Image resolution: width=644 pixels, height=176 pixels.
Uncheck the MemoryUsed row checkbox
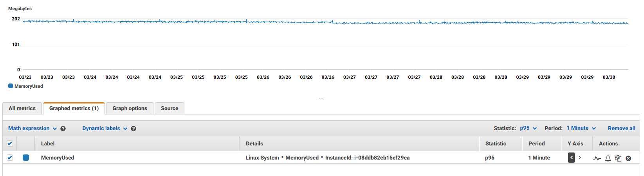10,158
